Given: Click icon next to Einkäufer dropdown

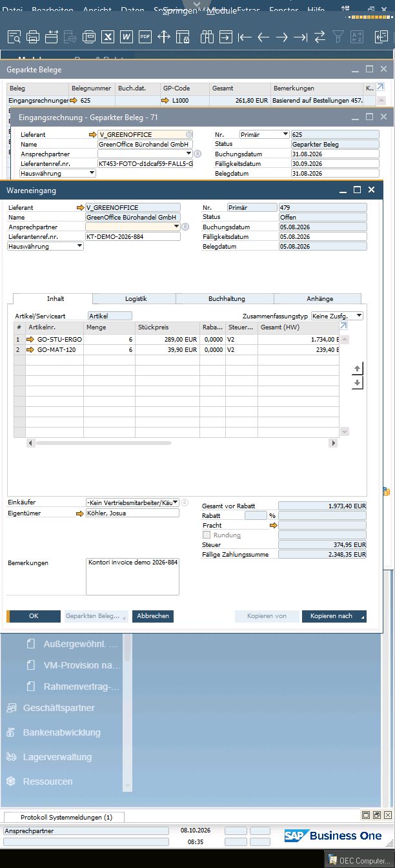Looking at the screenshot, I should point(185,502).
